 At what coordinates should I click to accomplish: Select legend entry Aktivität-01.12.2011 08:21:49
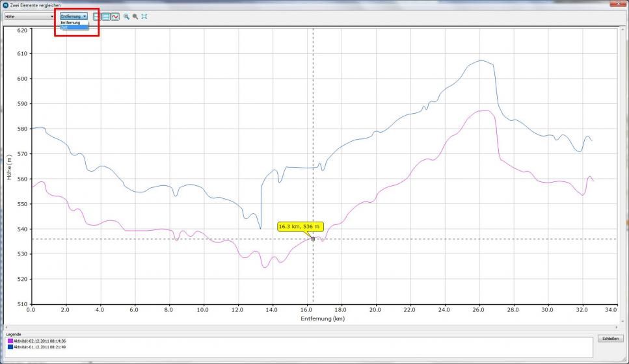pyautogui.click(x=39, y=346)
